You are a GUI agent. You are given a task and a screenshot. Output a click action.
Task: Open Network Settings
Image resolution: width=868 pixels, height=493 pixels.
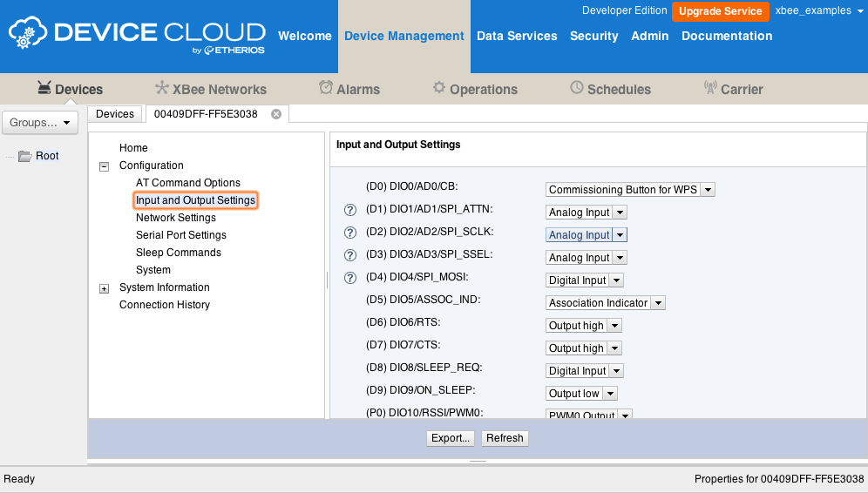[x=176, y=218]
